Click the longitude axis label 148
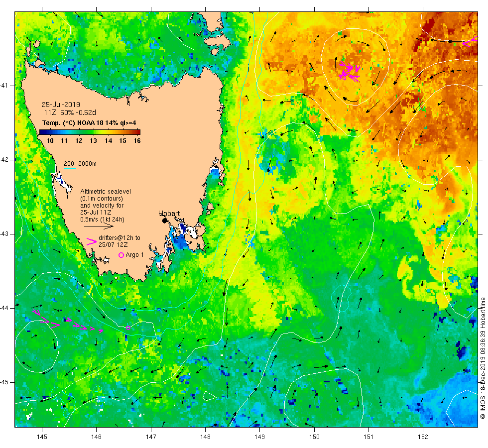Image resolution: width=488 pixels, height=448 pixels. [x=205, y=437]
